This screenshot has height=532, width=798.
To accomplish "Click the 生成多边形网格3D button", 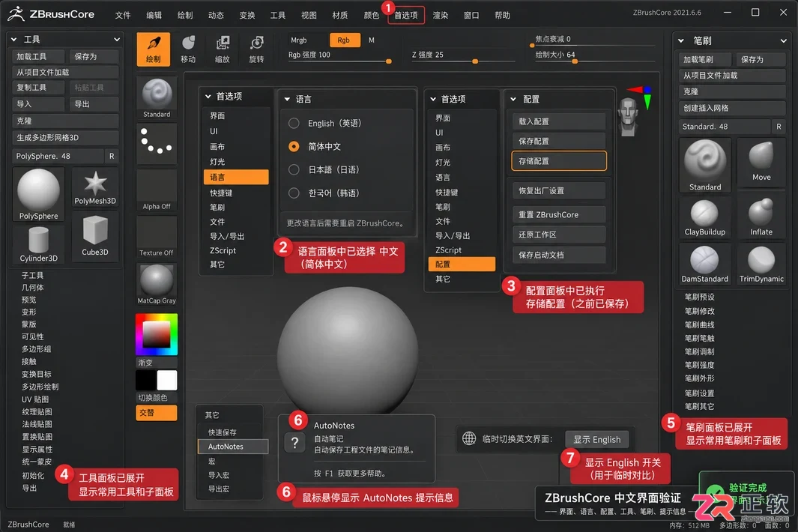I will [x=65, y=137].
